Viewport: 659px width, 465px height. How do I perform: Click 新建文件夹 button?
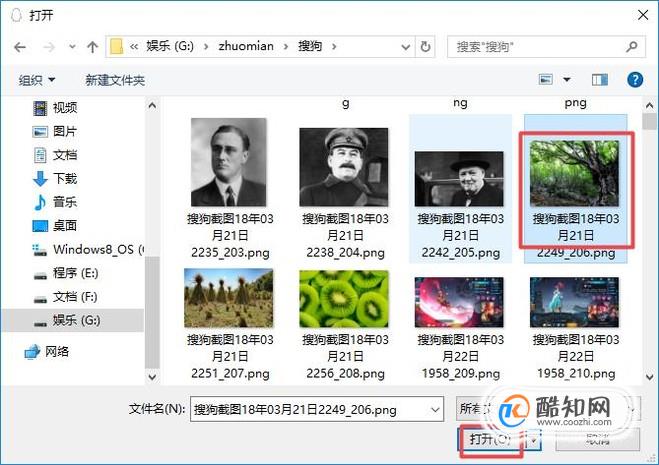115,80
